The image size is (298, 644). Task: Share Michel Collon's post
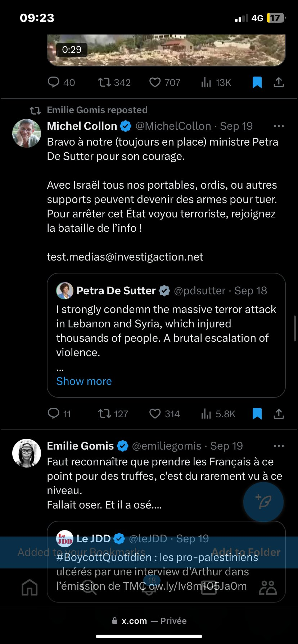[279, 414]
